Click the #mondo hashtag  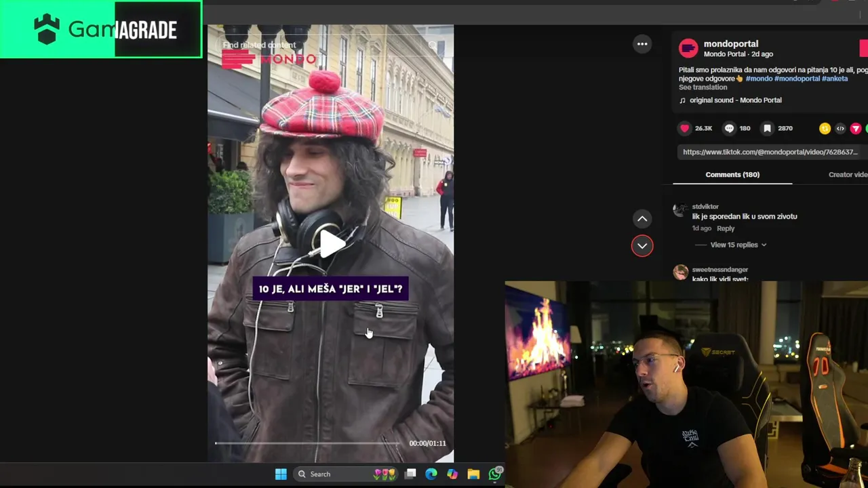(x=759, y=79)
